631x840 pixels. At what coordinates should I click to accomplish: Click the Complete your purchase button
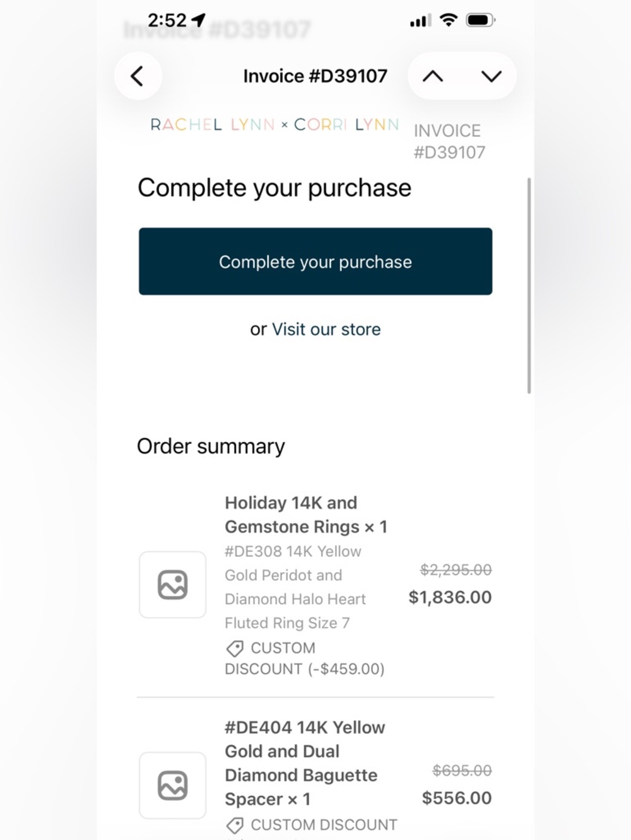coord(315,261)
